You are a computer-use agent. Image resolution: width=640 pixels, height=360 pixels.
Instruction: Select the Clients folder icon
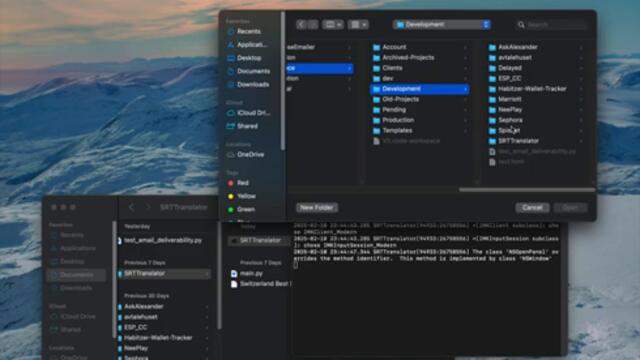coord(376,68)
